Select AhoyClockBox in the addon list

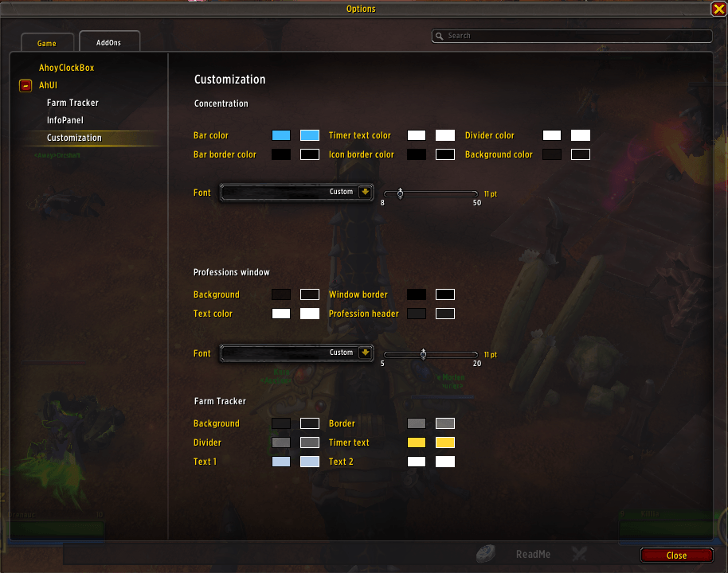point(66,68)
